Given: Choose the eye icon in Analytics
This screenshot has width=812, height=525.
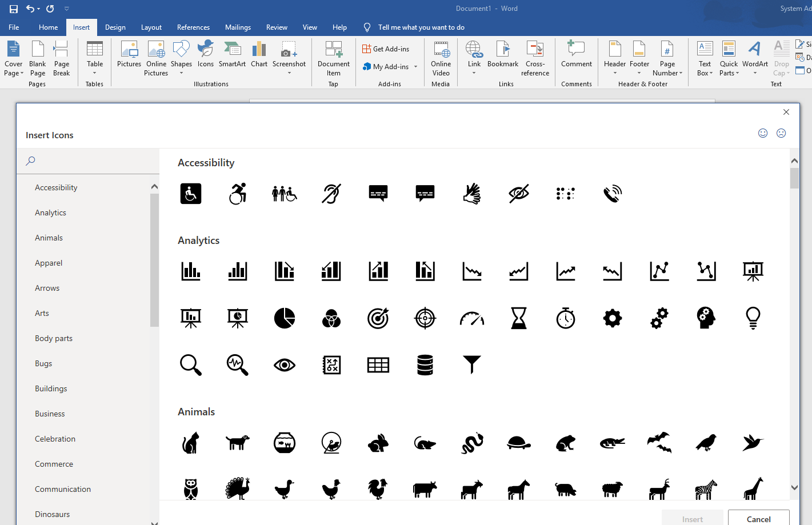Looking at the screenshot, I should [285, 365].
